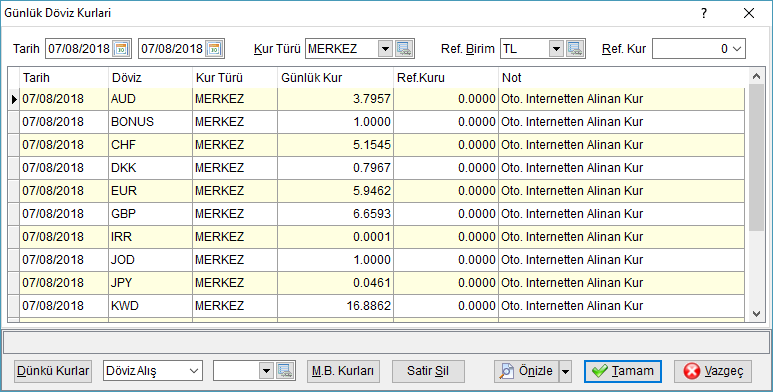
Task: Select the CHF currency cell
Action: click(x=150, y=145)
